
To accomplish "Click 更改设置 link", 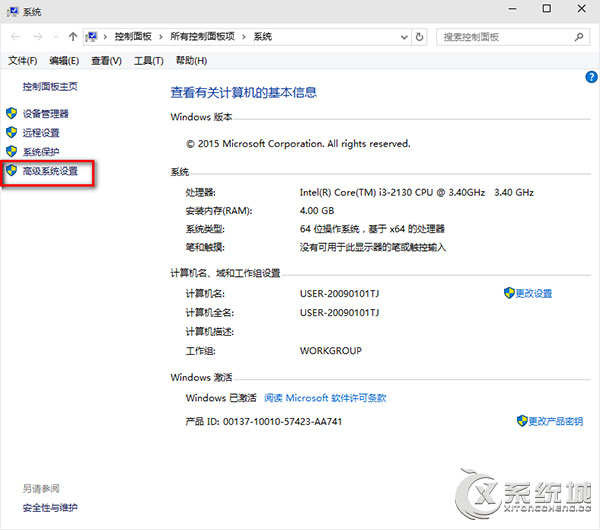I will coord(533,294).
